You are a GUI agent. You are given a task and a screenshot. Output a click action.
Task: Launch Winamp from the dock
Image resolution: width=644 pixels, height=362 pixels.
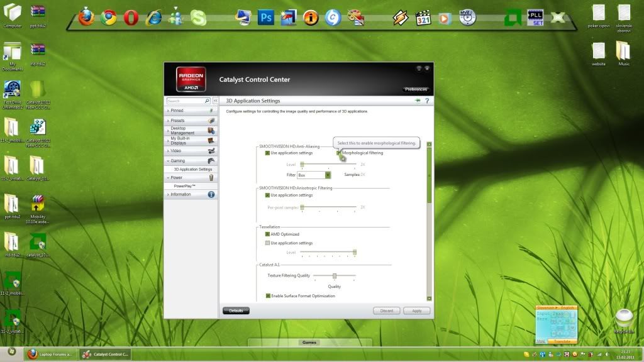click(401, 18)
